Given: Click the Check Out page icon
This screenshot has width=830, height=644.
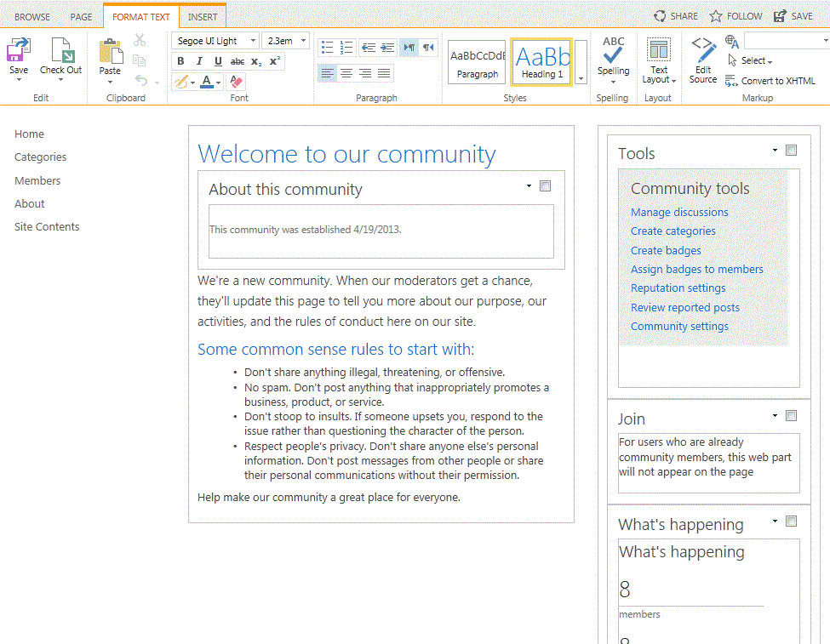Looking at the screenshot, I should coord(61,58).
